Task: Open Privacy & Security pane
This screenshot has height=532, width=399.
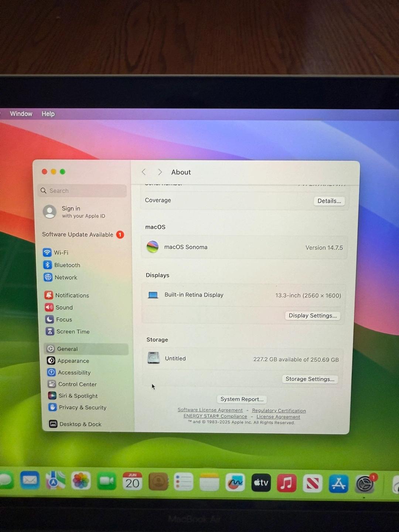Action: [82, 407]
